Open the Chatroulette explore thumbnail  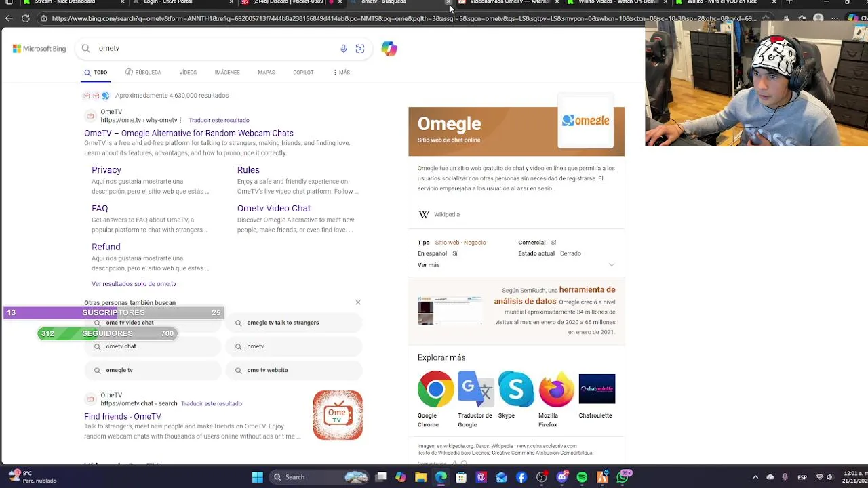pyautogui.click(x=597, y=389)
